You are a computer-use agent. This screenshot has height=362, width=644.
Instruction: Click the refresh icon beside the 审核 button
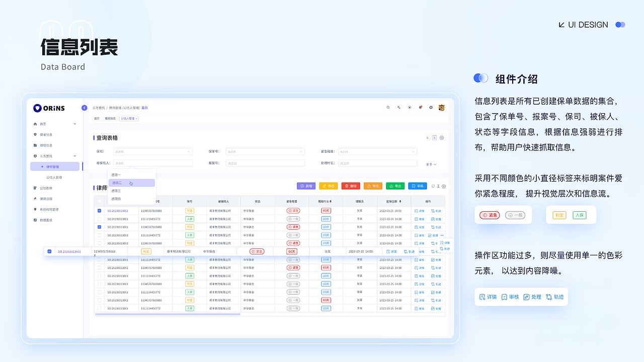click(433, 186)
